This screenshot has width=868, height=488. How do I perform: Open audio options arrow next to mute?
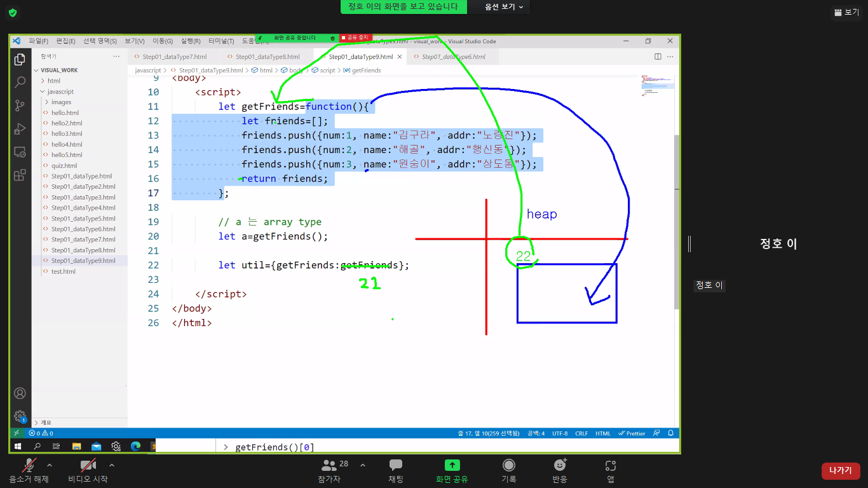50,464
